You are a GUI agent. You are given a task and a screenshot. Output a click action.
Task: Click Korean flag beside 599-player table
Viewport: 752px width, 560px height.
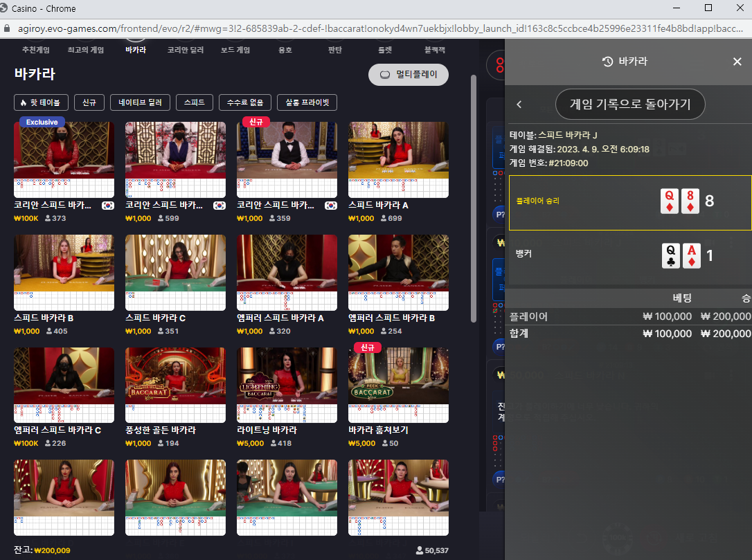pos(220,205)
